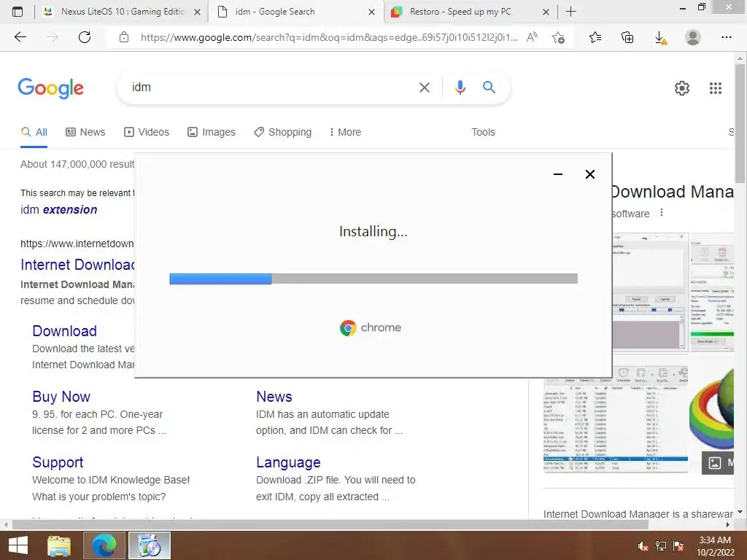Open Read Aloud icon in address bar

(x=532, y=37)
